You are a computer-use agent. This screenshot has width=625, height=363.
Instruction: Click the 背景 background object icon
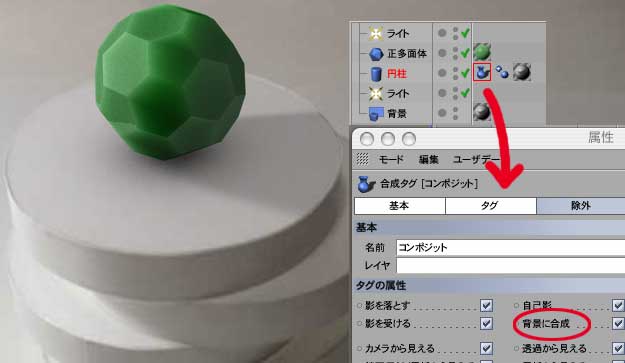(375, 114)
